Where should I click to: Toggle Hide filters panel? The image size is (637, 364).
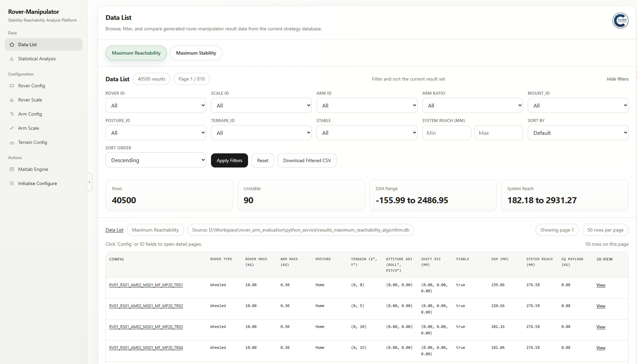(617, 79)
